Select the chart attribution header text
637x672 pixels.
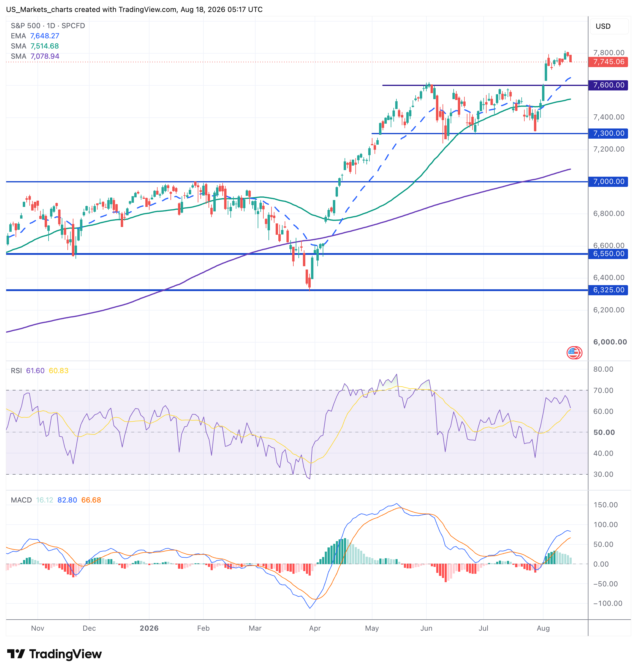pos(135,10)
